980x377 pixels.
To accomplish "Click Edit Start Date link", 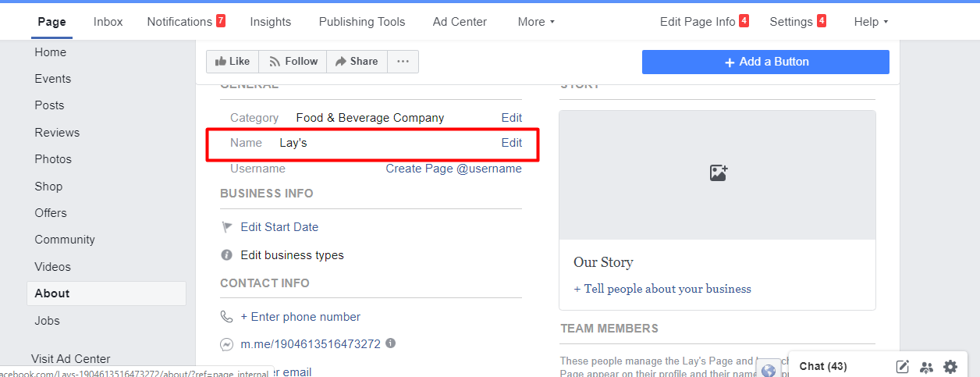I will (279, 227).
